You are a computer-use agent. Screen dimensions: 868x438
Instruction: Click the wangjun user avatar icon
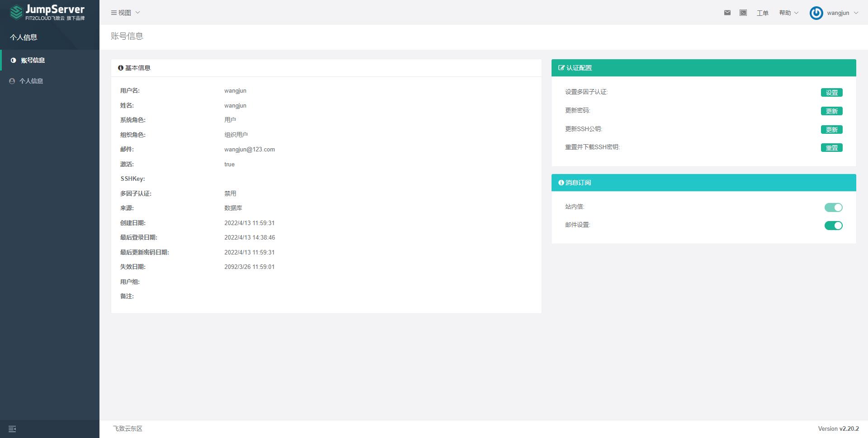coord(816,13)
